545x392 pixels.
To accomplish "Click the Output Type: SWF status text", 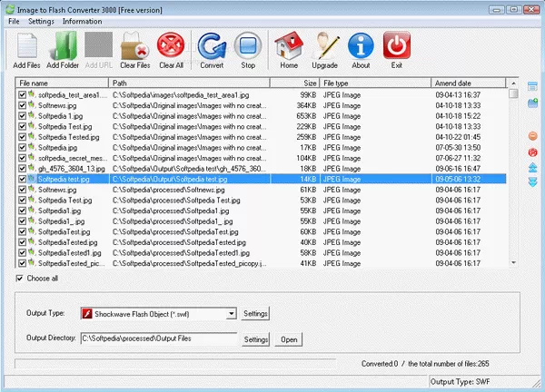I will tap(460, 382).
